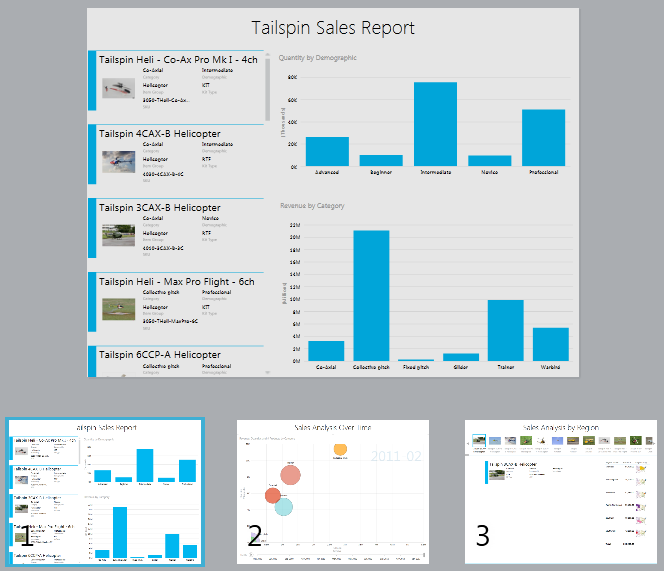Click the Max Pro Flight 6ch product image
Image resolution: width=664 pixels, height=571 pixels.
(x=118, y=309)
